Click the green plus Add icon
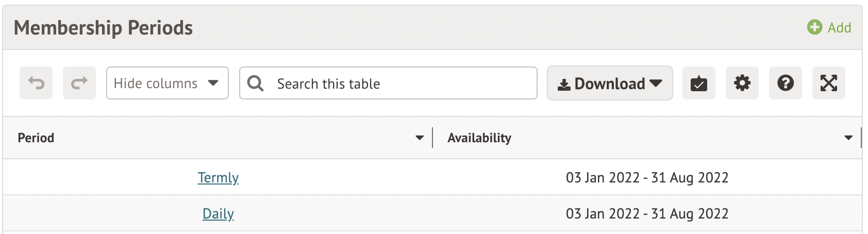Viewport: 868px width, 234px height. [814, 27]
